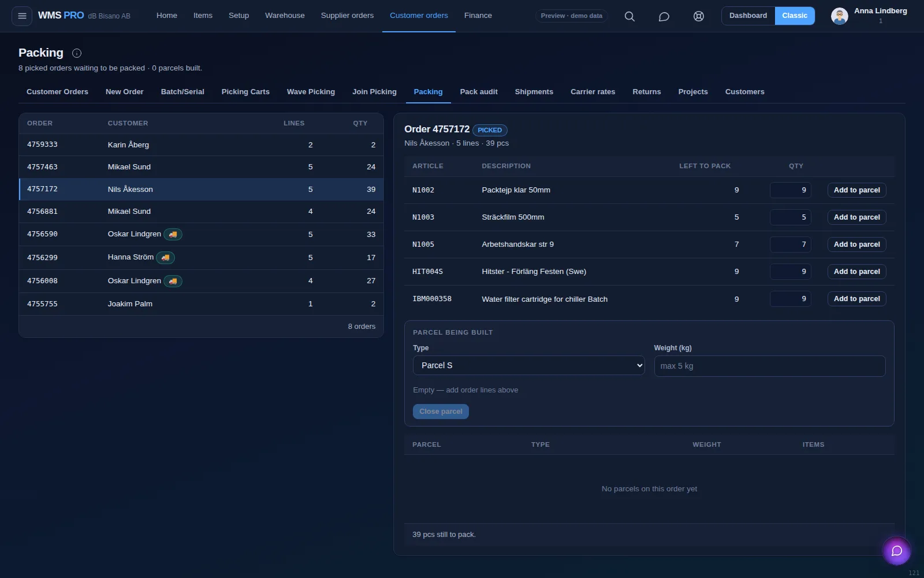924x578 pixels.
Task: Click the truck icon on order 4756008
Action: (173, 281)
